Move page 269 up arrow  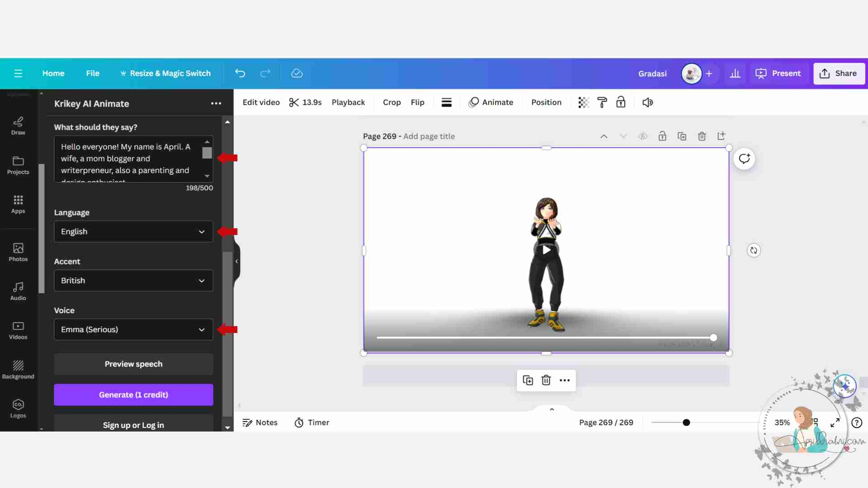pyautogui.click(x=604, y=136)
